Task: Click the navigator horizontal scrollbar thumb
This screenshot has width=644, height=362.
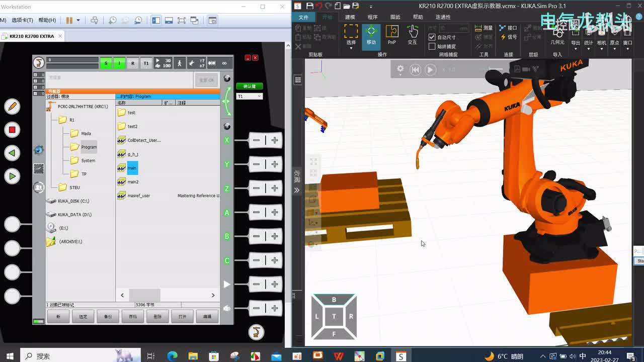Action: pyautogui.click(x=144, y=295)
